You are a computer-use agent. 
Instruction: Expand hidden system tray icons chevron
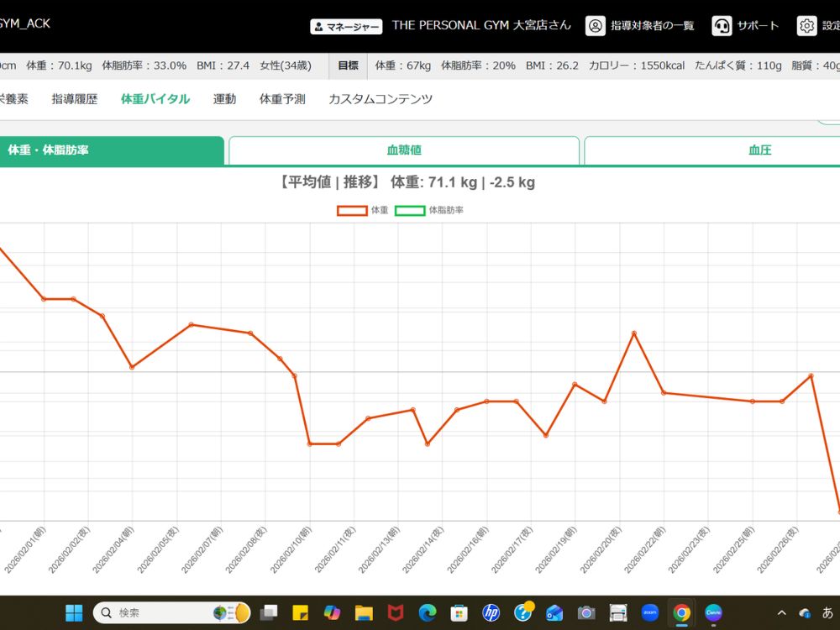[781, 612]
